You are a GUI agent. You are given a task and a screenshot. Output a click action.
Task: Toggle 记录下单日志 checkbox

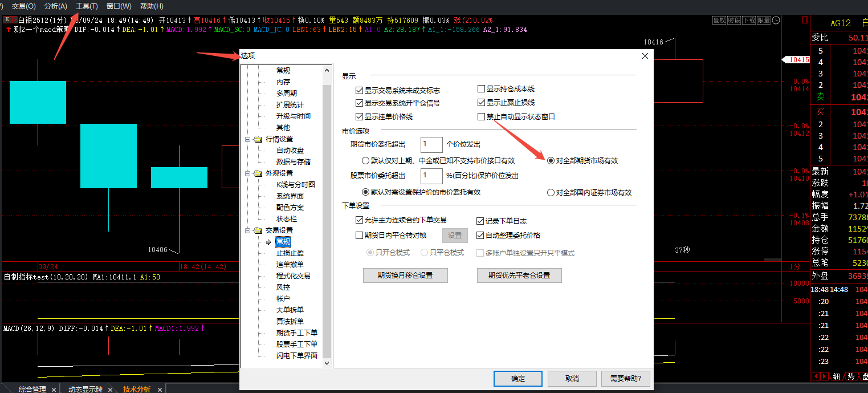[x=480, y=221]
